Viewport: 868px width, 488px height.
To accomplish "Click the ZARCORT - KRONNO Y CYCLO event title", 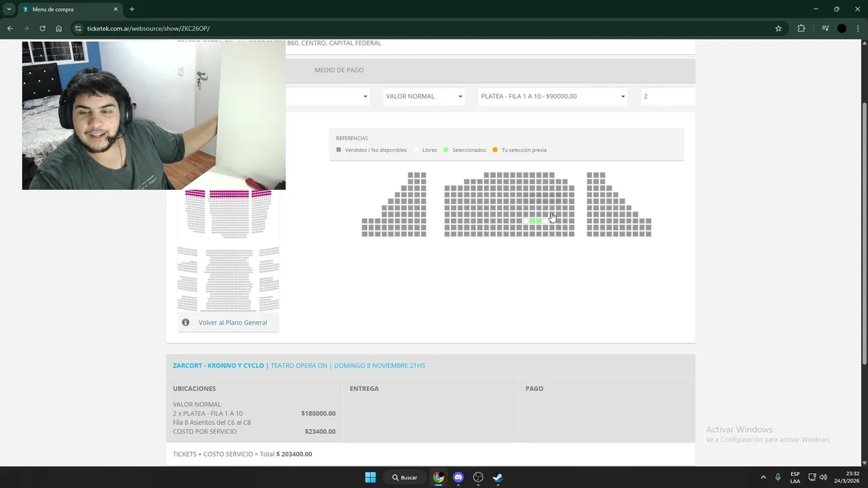I will click(x=218, y=365).
